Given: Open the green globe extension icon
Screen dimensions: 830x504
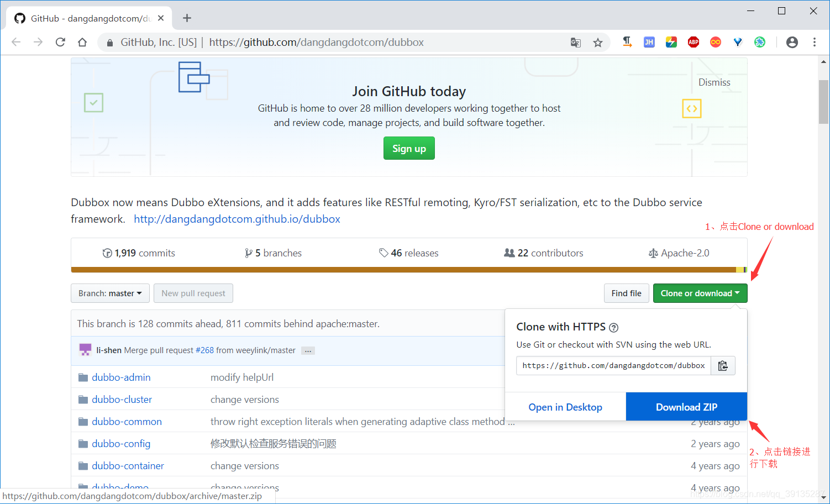Looking at the screenshot, I should (760, 42).
